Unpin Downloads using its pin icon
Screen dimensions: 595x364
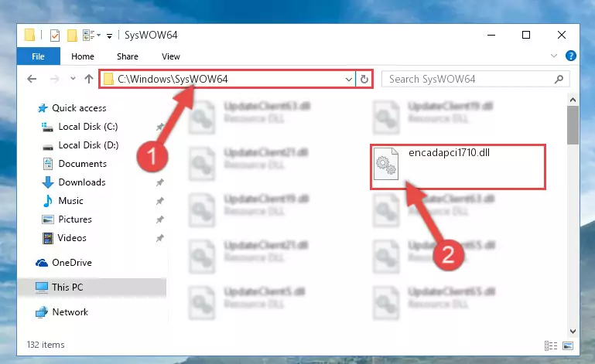[x=159, y=182]
